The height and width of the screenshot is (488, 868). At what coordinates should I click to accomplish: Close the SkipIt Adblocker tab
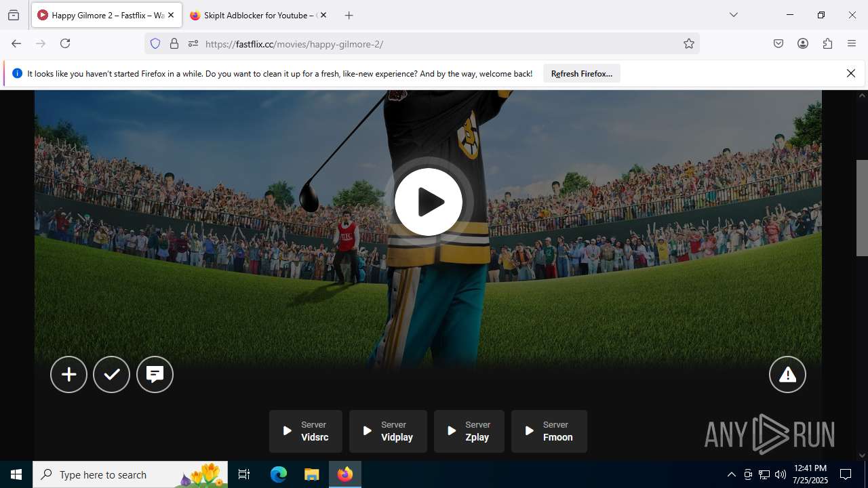tap(323, 15)
